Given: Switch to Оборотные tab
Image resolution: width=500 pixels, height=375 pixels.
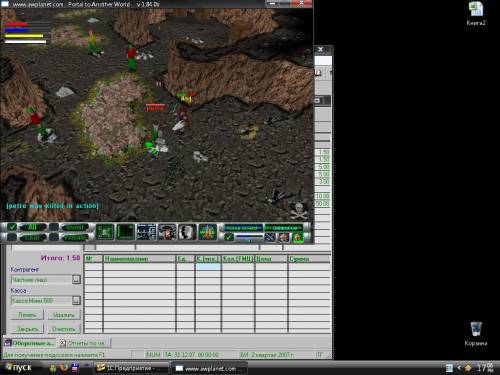Looking at the screenshot, I should coord(30,343).
